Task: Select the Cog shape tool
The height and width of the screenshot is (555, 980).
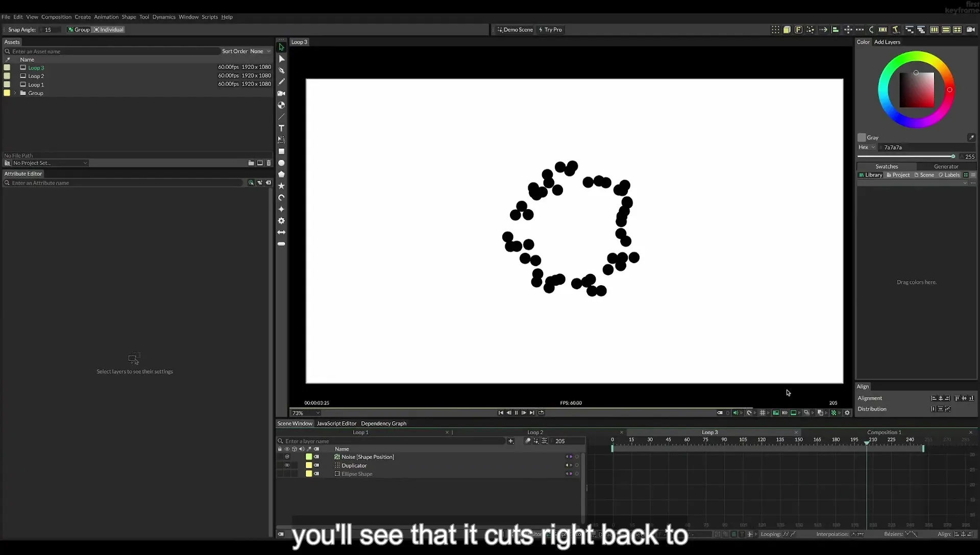Action: click(x=281, y=221)
